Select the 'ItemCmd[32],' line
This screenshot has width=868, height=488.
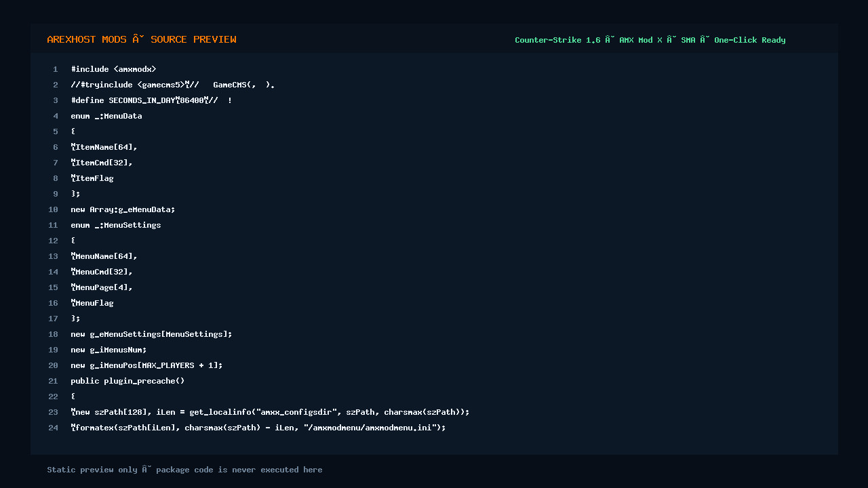pos(102,163)
